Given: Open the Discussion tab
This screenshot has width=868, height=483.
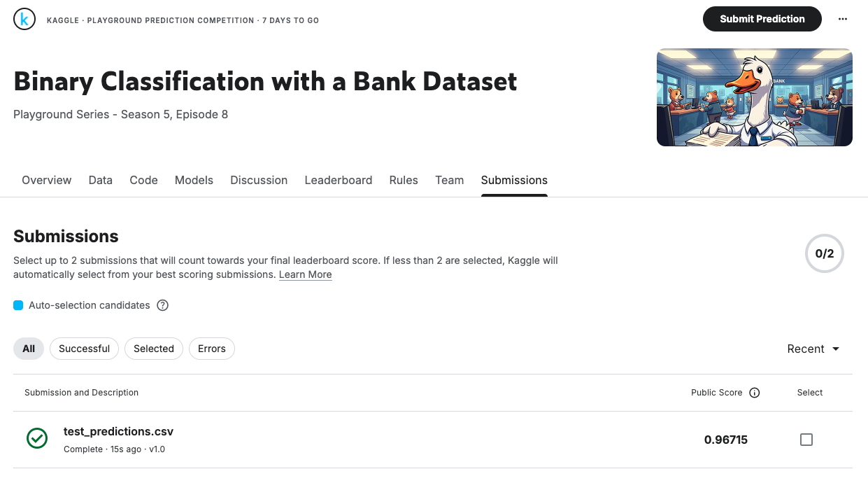Looking at the screenshot, I should (259, 180).
